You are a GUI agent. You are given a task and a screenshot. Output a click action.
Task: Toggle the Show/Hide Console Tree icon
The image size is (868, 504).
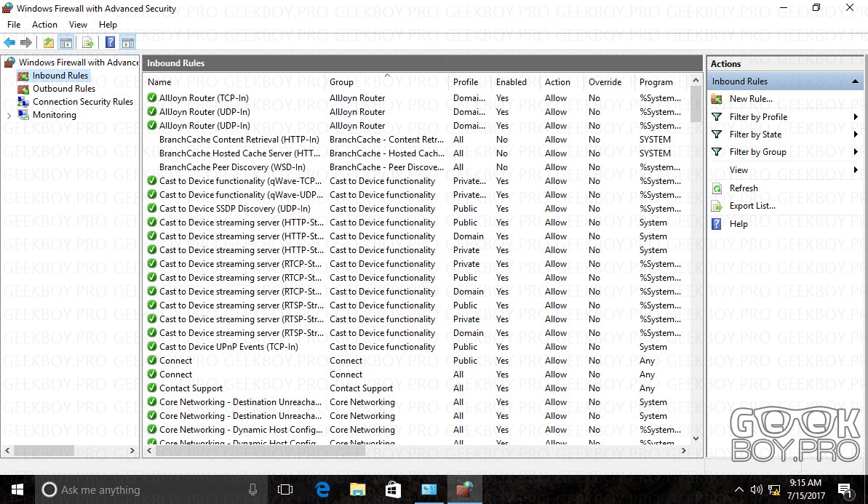click(x=66, y=43)
